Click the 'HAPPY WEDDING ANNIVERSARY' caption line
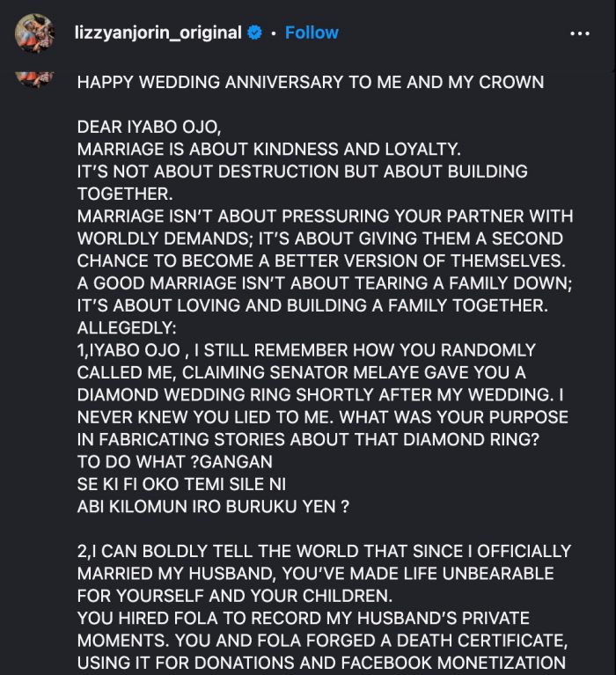Image resolution: width=616 pixels, height=675 pixels. pos(310,82)
